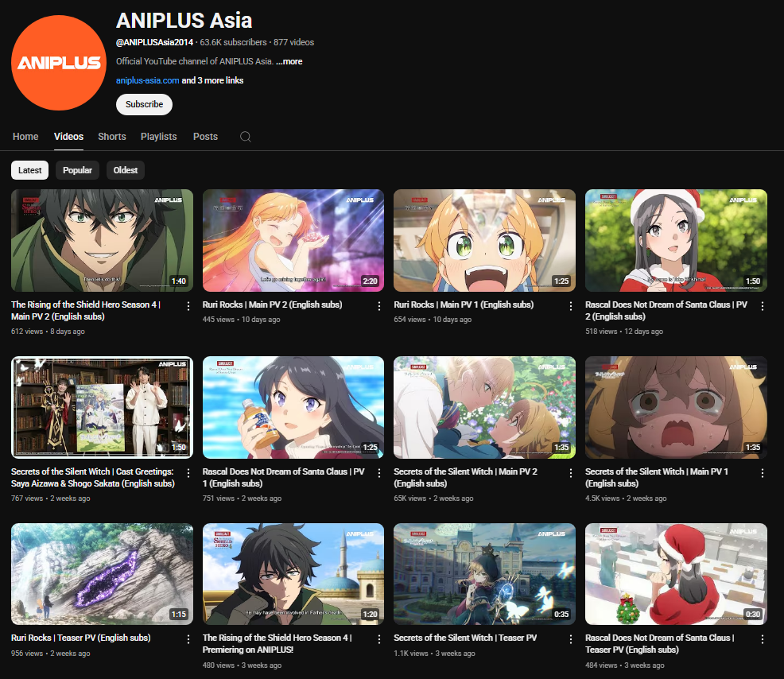Open title 'Secrets of the Silent Witch | Teaser PV'

coord(465,638)
